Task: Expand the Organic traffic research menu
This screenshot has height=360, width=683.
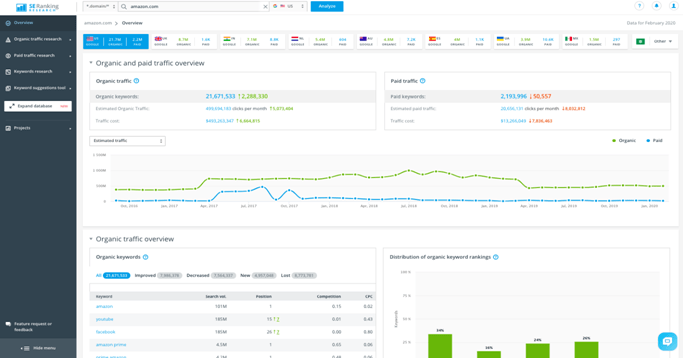Action: 38,39
